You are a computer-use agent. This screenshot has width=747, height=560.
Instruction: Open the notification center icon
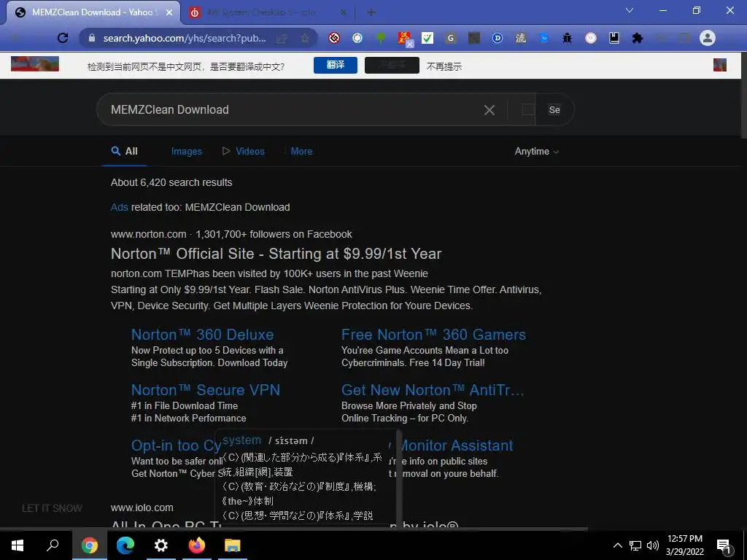(724, 546)
